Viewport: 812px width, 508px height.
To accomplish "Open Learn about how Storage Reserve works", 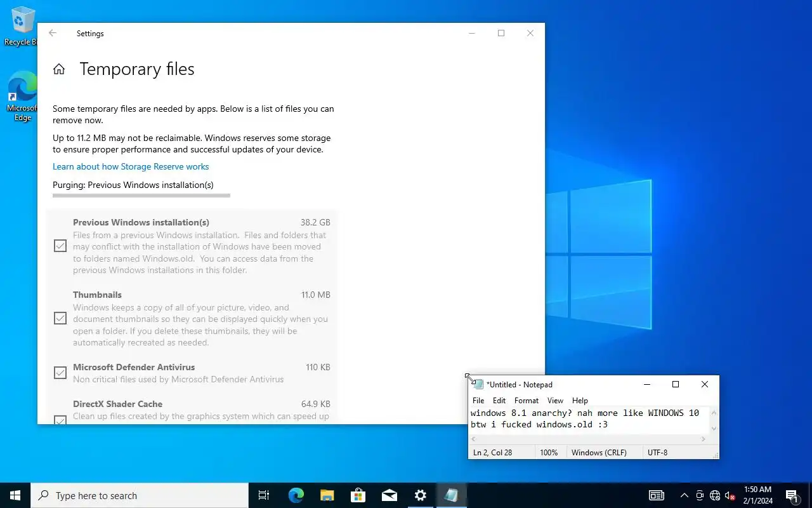I will [131, 166].
